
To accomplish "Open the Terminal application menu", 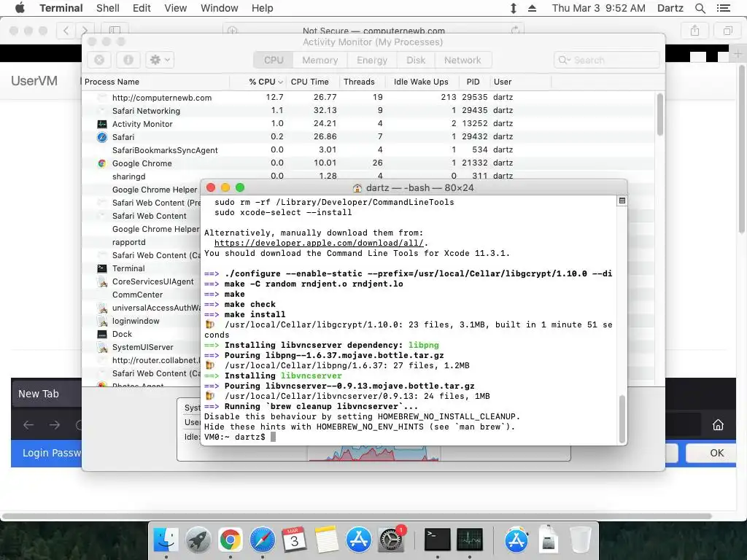I will (61, 8).
